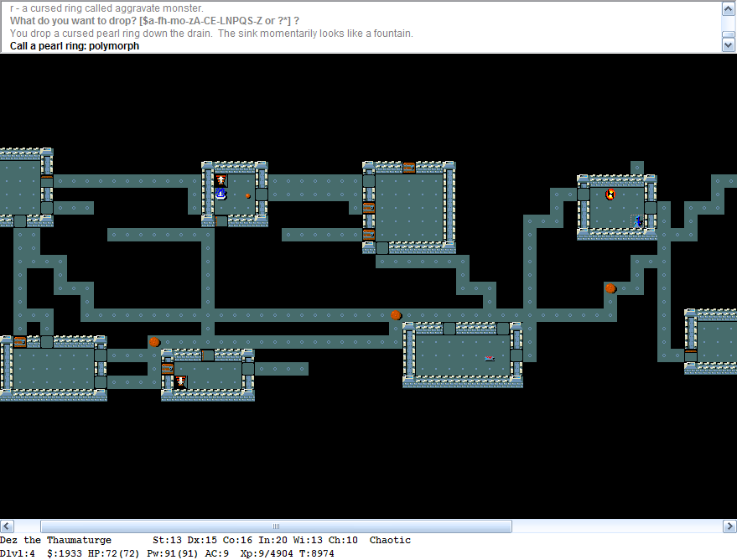The height and width of the screenshot is (560, 737).
Task: Click the message log scrollbar thumb
Action: [728, 34]
